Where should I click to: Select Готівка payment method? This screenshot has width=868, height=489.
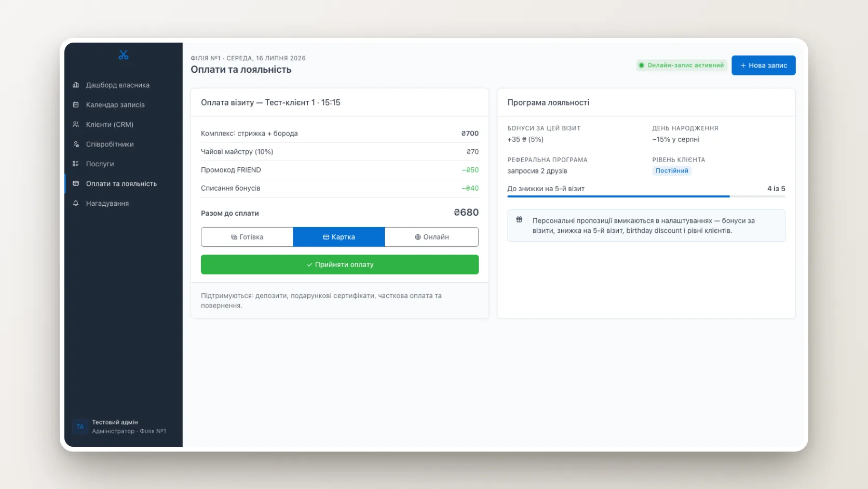click(247, 237)
